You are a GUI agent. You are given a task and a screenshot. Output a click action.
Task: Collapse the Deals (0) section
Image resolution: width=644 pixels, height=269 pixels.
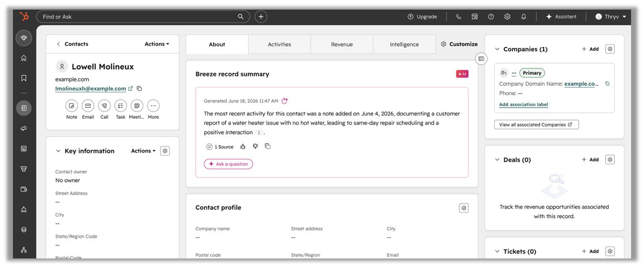tap(497, 160)
